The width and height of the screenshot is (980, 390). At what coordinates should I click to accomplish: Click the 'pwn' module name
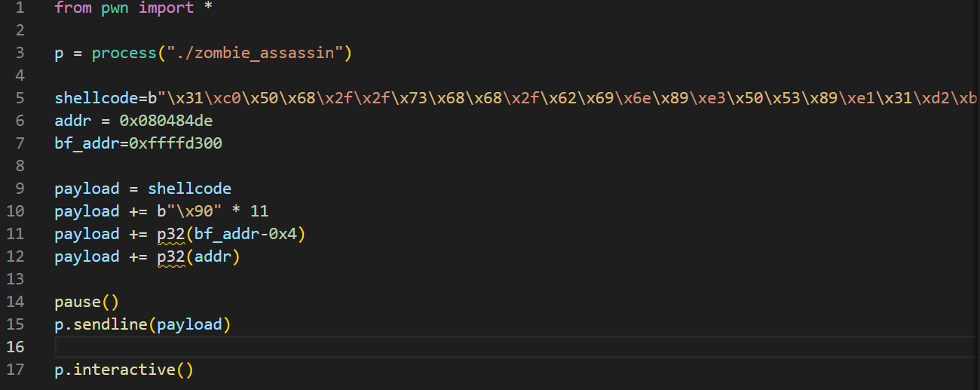pos(115,8)
